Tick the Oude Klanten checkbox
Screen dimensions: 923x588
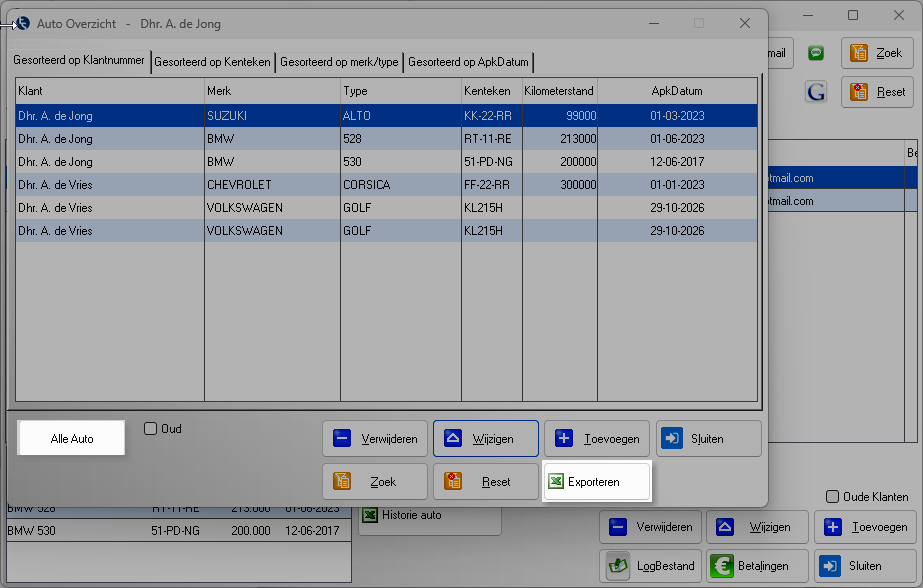pos(832,497)
